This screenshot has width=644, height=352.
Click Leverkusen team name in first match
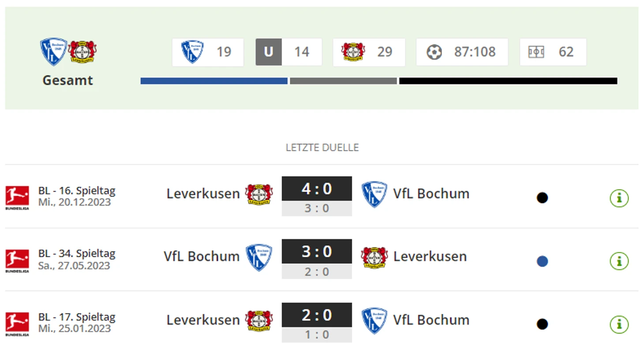click(203, 194)
